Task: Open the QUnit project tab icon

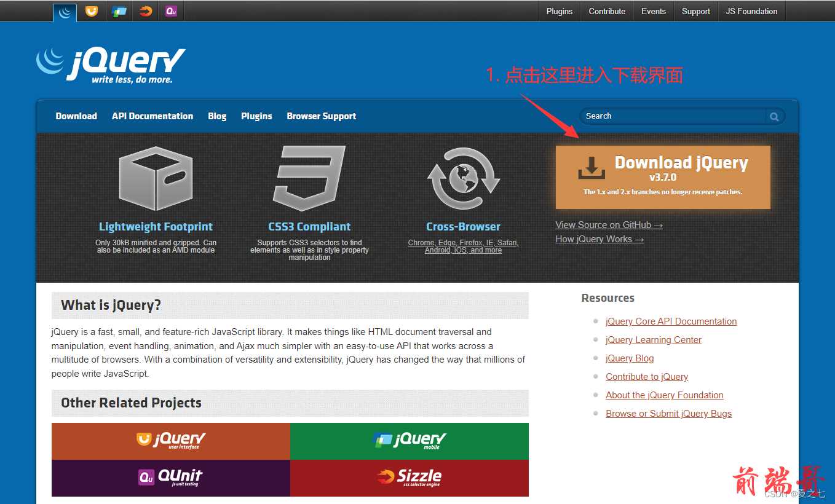Action: tap(171, 11)
